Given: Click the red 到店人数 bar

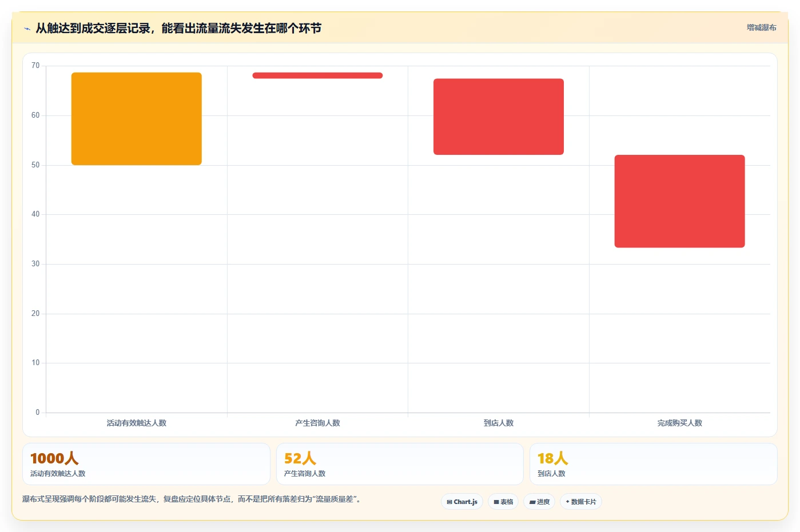Looking at the screenshot, I should pos(499,117).
